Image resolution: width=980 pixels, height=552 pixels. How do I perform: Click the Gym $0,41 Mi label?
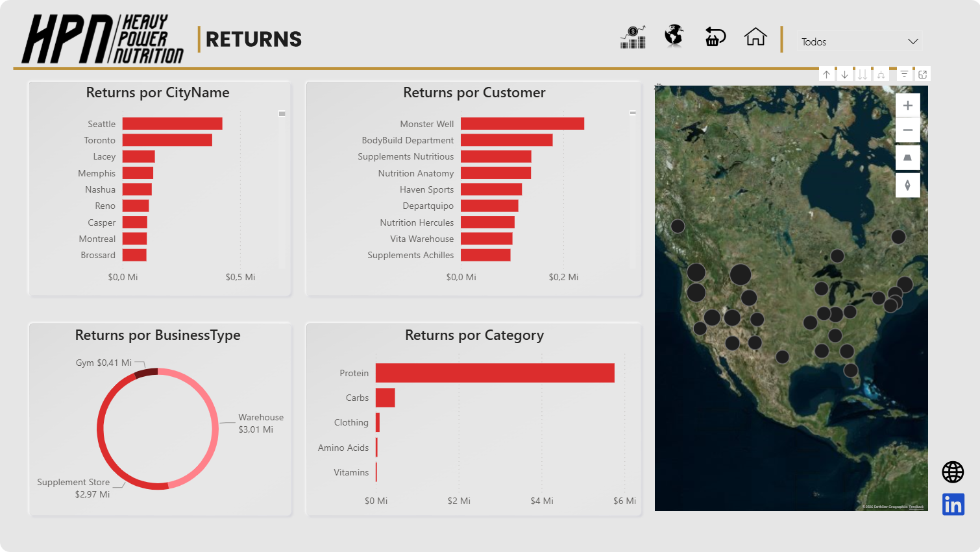(x=104, y=363)
